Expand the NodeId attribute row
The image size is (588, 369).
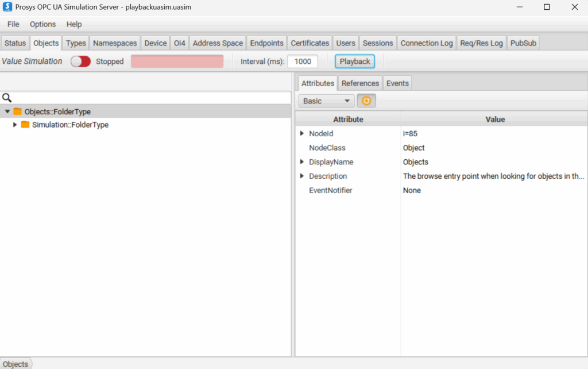click(302, 133)
